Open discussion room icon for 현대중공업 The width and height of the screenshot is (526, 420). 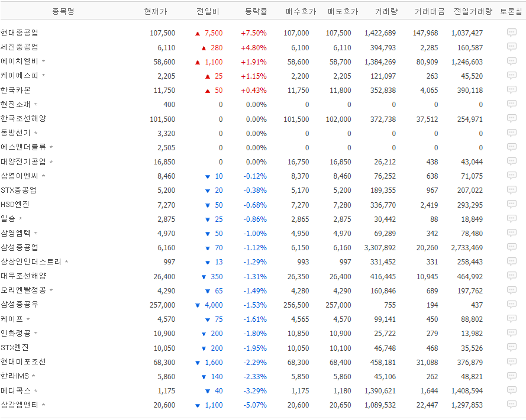click(x=512, y=33)
